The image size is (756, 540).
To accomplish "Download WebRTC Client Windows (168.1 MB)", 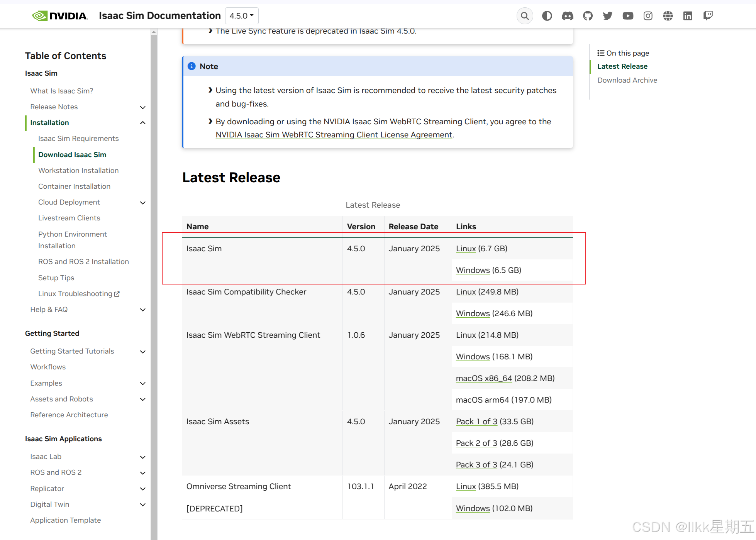I will coord(473,357).
